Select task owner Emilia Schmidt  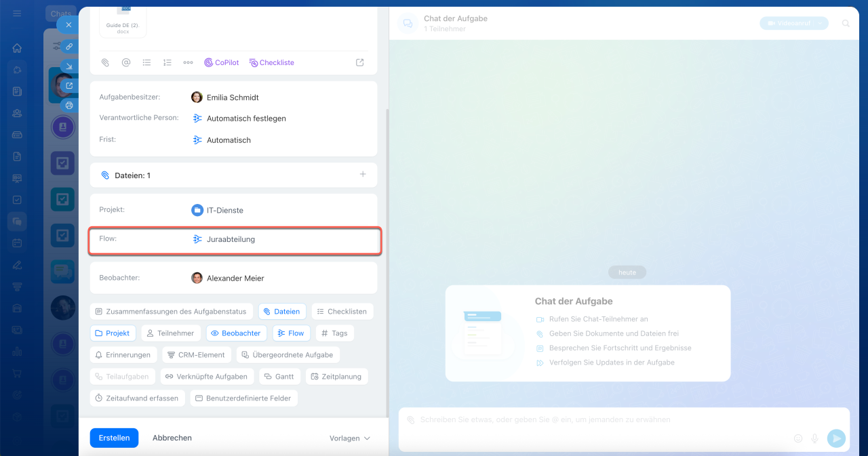pos(225,98)
